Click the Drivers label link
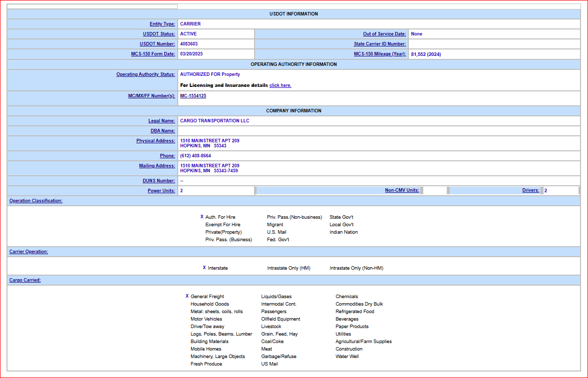 tap(531, 191)
